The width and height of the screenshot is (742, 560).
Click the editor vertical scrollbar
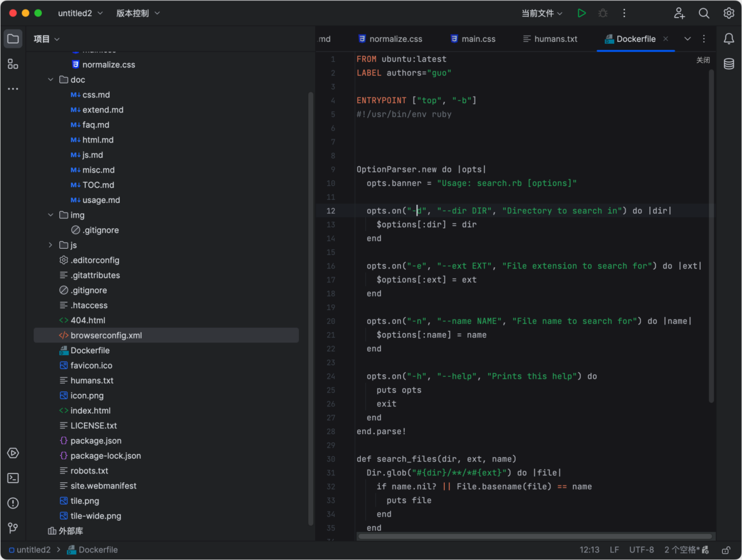coord(711,235)
